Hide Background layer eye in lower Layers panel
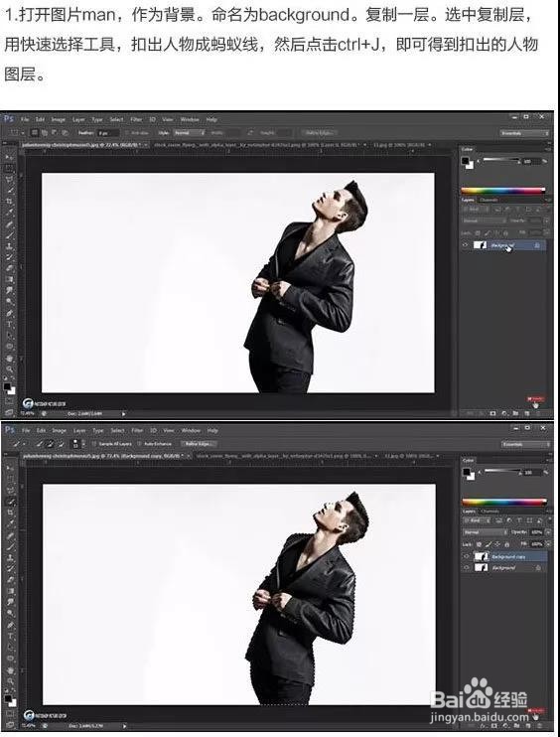 pos(467,567)
